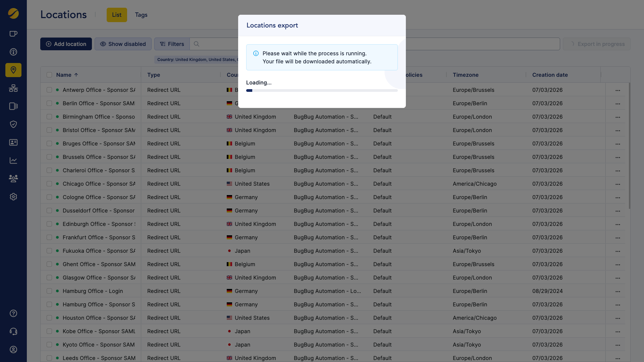
Task: Open row menu for Antwerp Office
Action: (x=618, y=90)
